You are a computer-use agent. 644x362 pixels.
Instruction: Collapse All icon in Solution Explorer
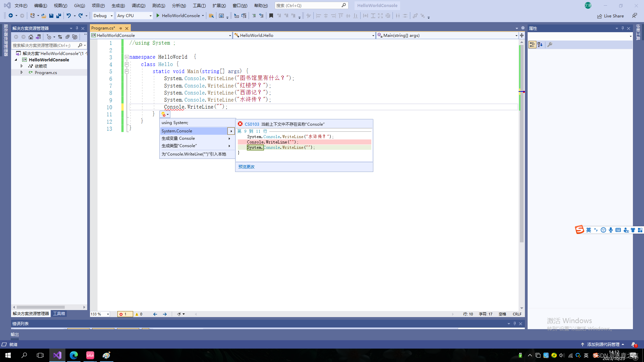[x=67, y=37]
